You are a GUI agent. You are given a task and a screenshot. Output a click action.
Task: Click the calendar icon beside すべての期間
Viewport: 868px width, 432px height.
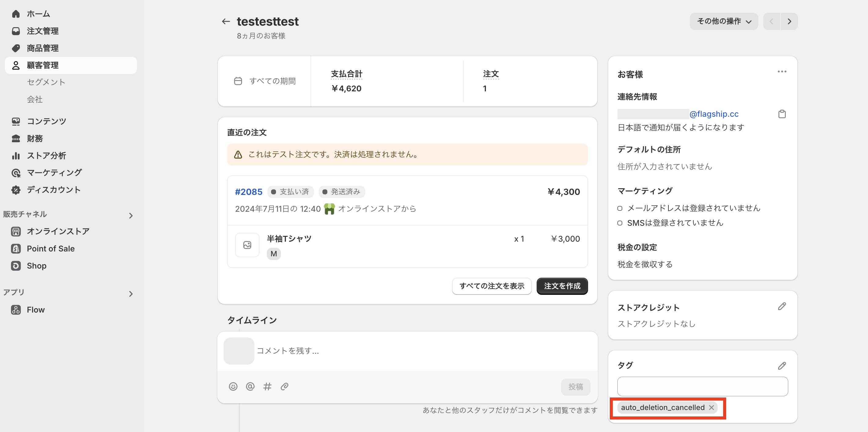(238, 81)
